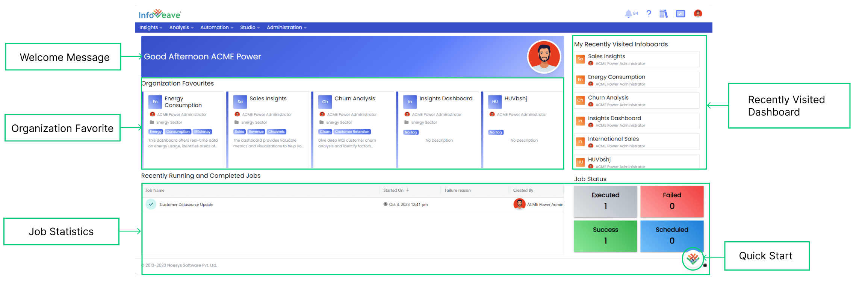Expand the Analysis menu

pyautogui.click(x=181, y=27)
